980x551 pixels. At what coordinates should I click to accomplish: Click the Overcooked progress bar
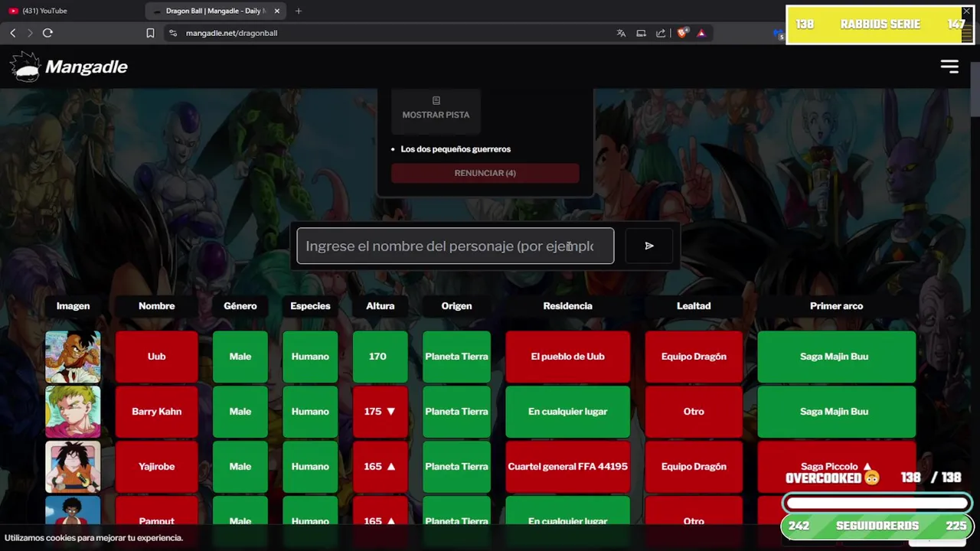(x=877, y=504)
